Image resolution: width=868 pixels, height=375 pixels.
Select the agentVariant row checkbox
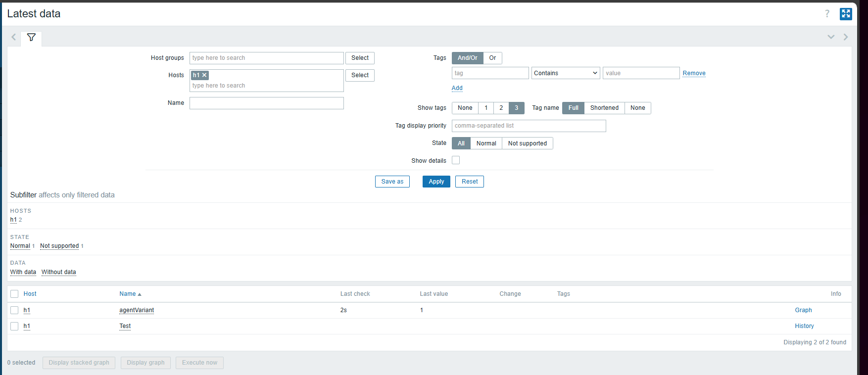pos(14,310)
